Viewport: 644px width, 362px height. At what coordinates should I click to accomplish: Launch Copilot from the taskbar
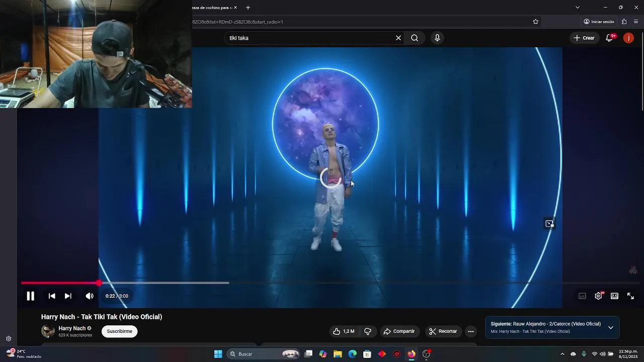pyautogui.click(x=323, y=354)
